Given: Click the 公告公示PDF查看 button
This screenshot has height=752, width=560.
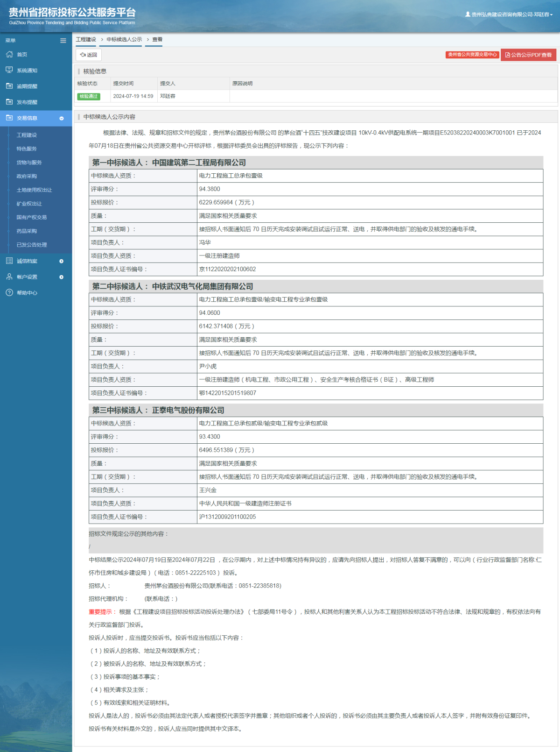Looking at the screenshot, I should point(529,55).
